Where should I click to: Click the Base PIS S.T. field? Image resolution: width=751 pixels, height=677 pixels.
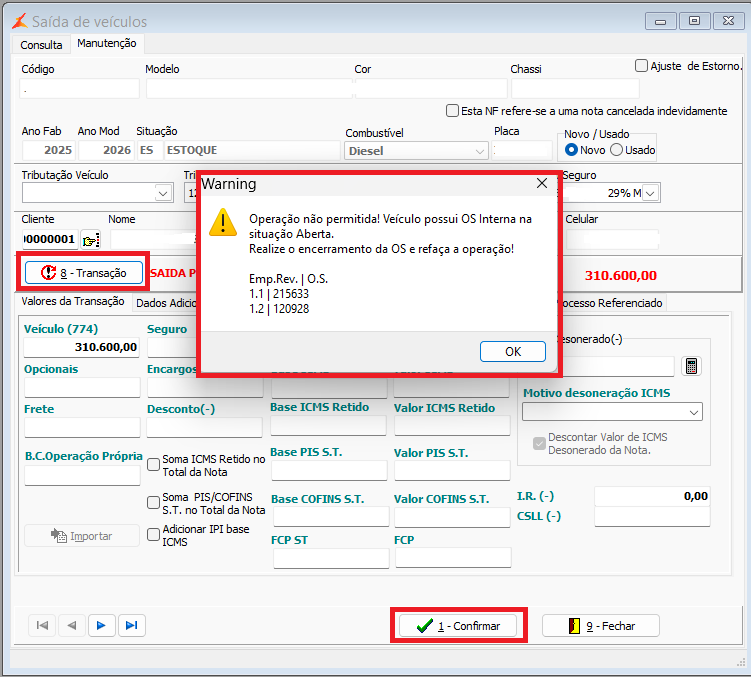click(329, 470)
